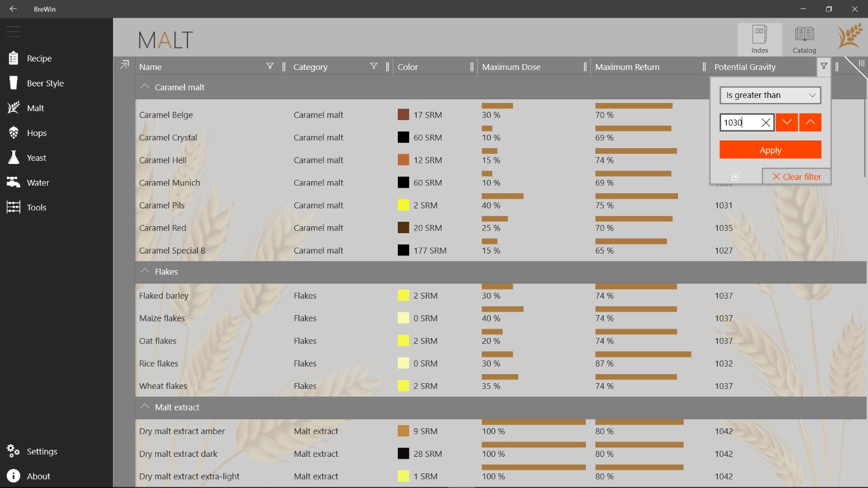The width and height of the screenshot is (868, 488).
Task: Go to Hops in the sidebar
Action: click(37, 133)
